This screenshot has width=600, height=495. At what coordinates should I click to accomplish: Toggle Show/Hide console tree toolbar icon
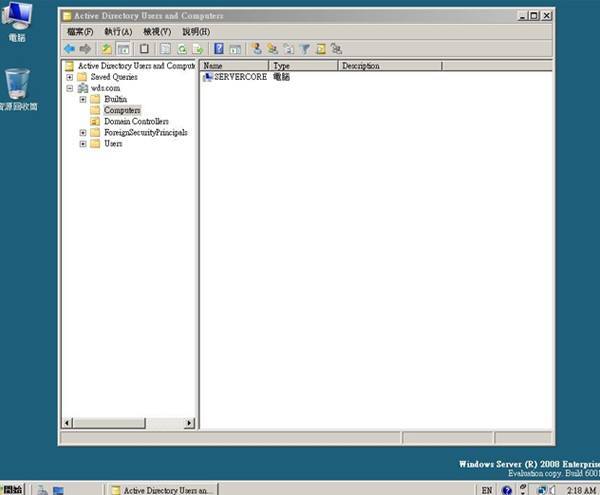pos(123,48)
